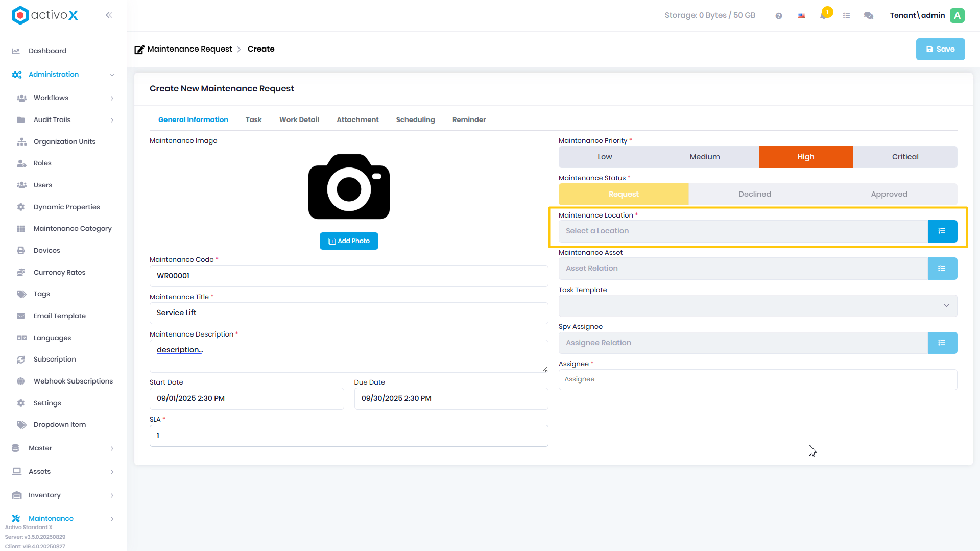Click the Due Date field
980x551 pixels.
point(451,399)
